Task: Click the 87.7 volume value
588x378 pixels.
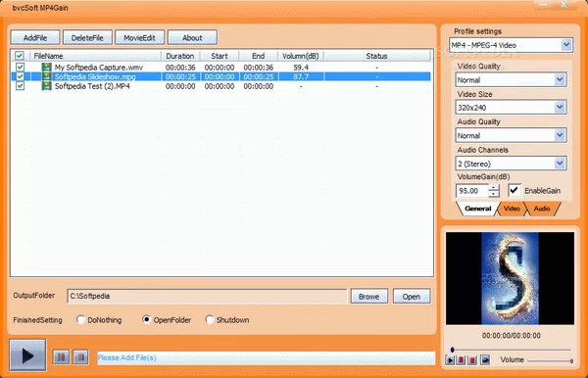Action: (301, 76)
